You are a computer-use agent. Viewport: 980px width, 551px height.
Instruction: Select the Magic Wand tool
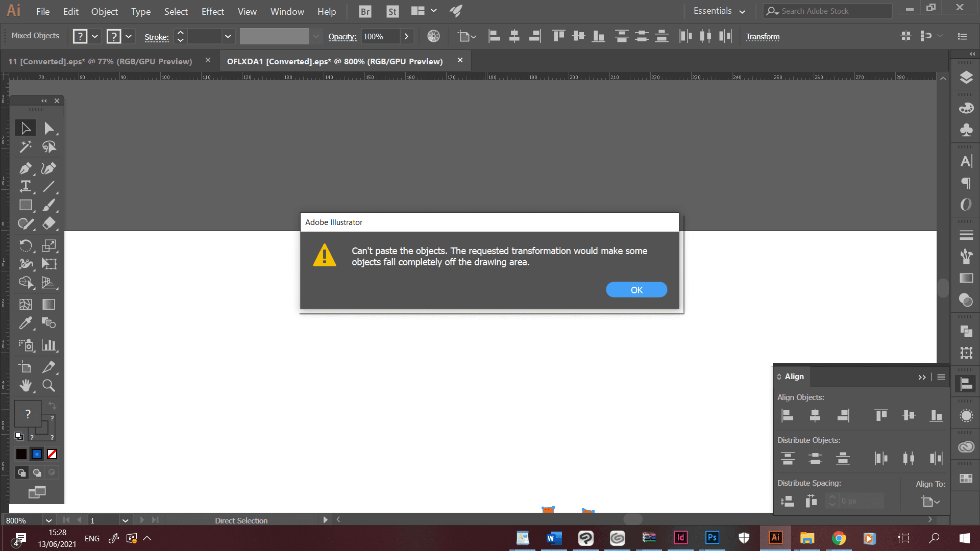[25, 147]
